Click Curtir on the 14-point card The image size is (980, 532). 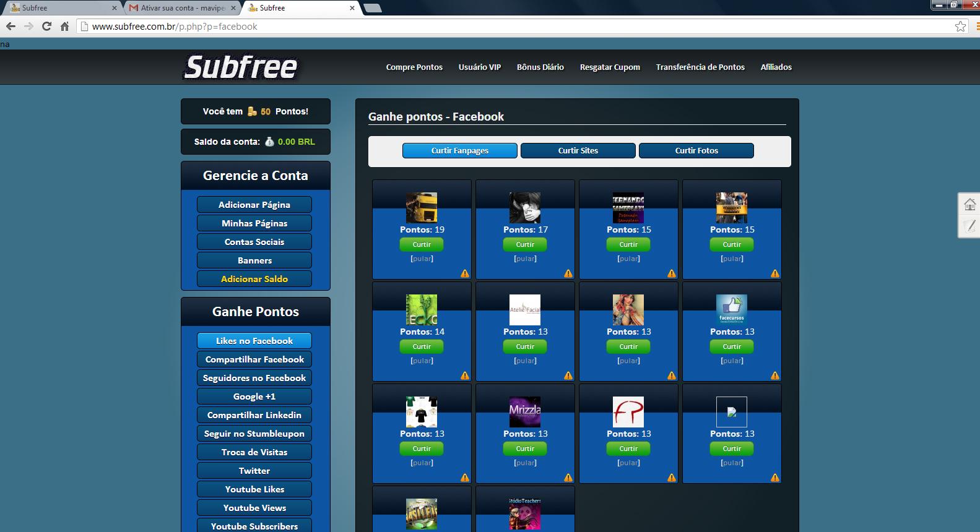coord(422,346)
